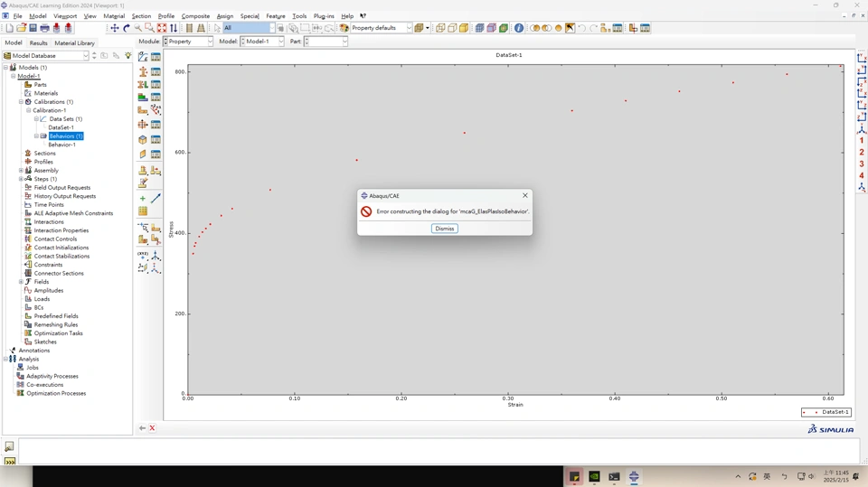
Task: Click the lightbulb icon in model tree toolbar
Action: coord(128,55)
